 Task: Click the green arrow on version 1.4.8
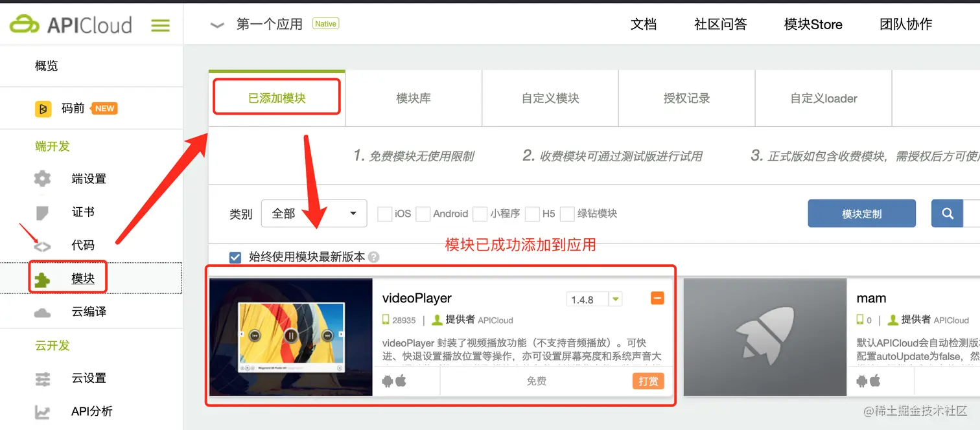point(616,299)
